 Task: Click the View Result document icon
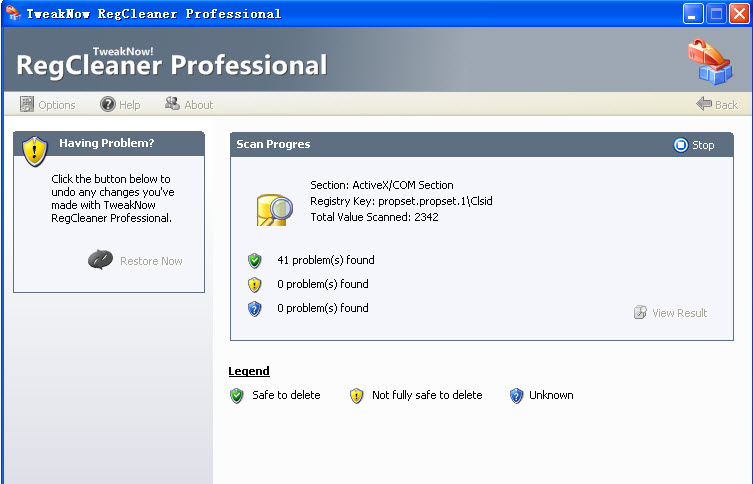click(x=640, y=313)
